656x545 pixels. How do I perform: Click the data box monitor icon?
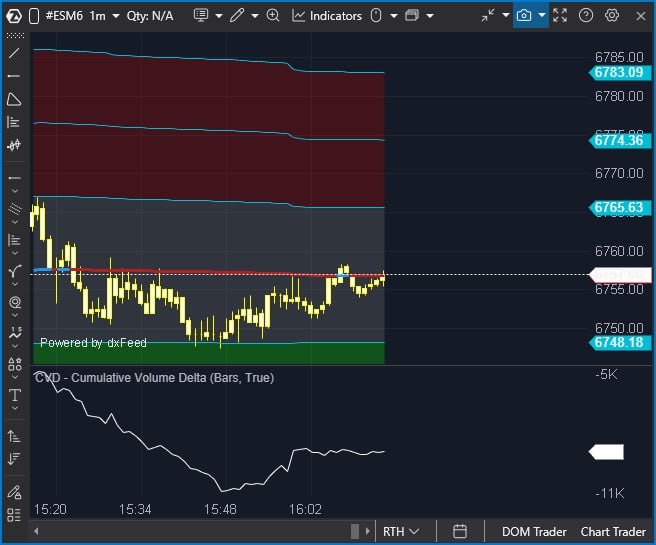click(x=201, y=15)
